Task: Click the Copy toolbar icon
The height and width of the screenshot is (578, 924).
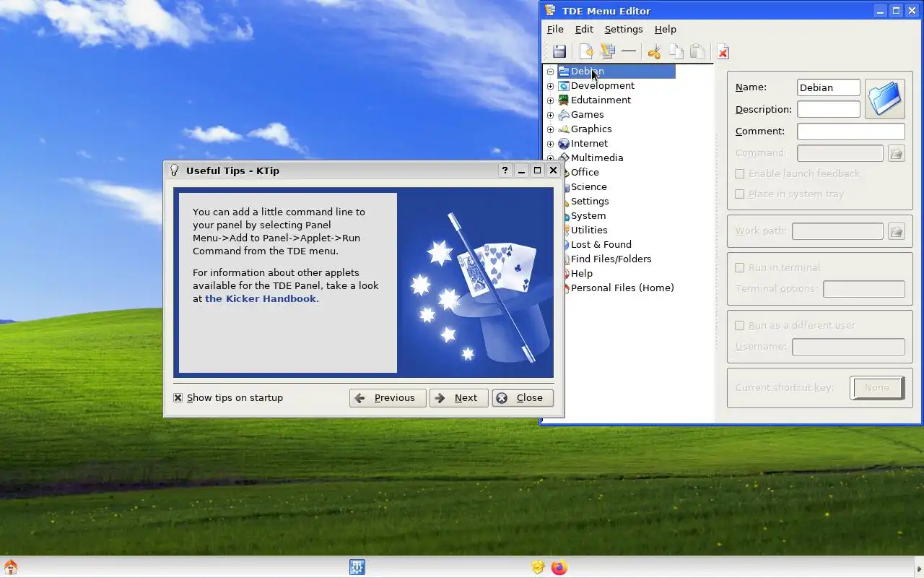Action: (x=676, y=51)
